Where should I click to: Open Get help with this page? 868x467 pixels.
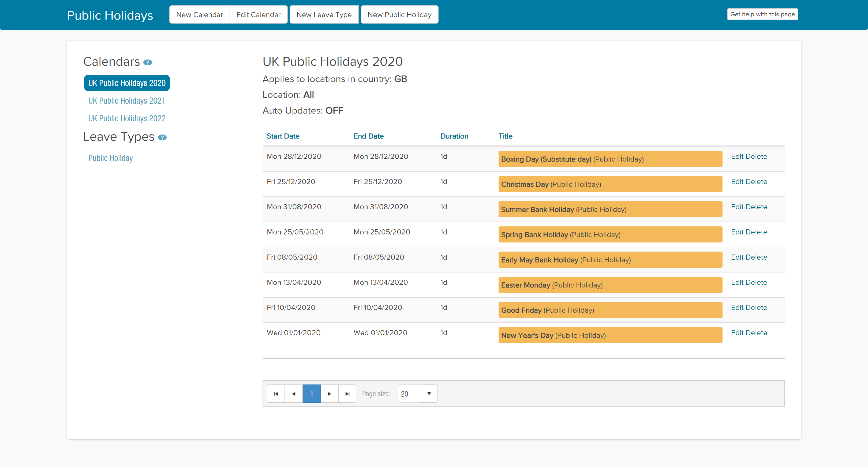tap(762, 14)
